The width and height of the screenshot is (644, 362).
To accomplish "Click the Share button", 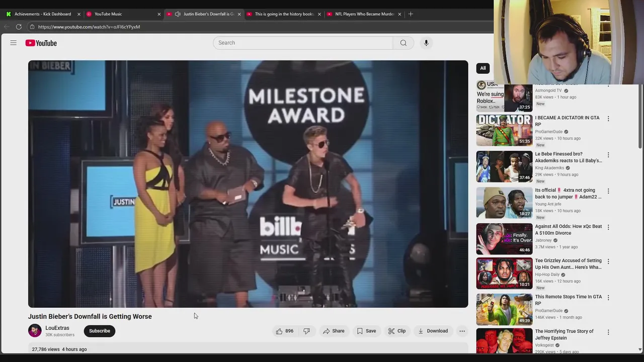I will click(x=334, y=331).
